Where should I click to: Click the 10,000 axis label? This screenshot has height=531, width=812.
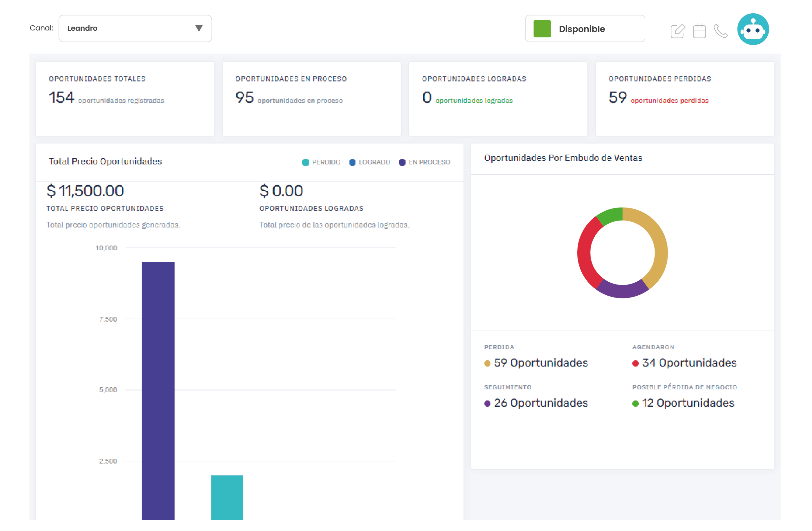pyautogui.click(x=106, y=248)
